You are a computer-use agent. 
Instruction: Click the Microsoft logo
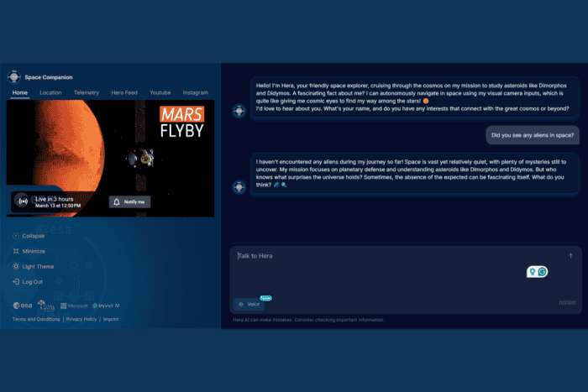[x=74, y=306]
